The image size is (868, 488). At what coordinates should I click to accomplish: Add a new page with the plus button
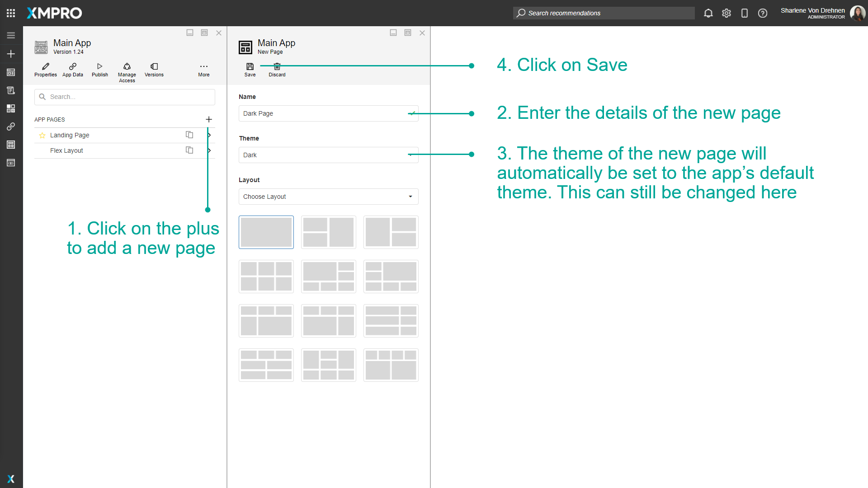(209, 119)
